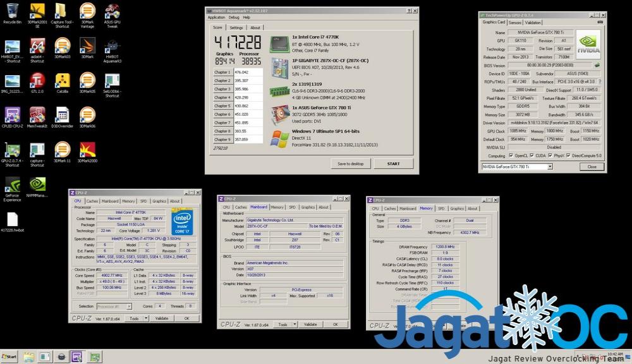The image size is (632, 364).
Task: Launch the 3DMark 11 desktop shortcut
Action: click(63, 152)
